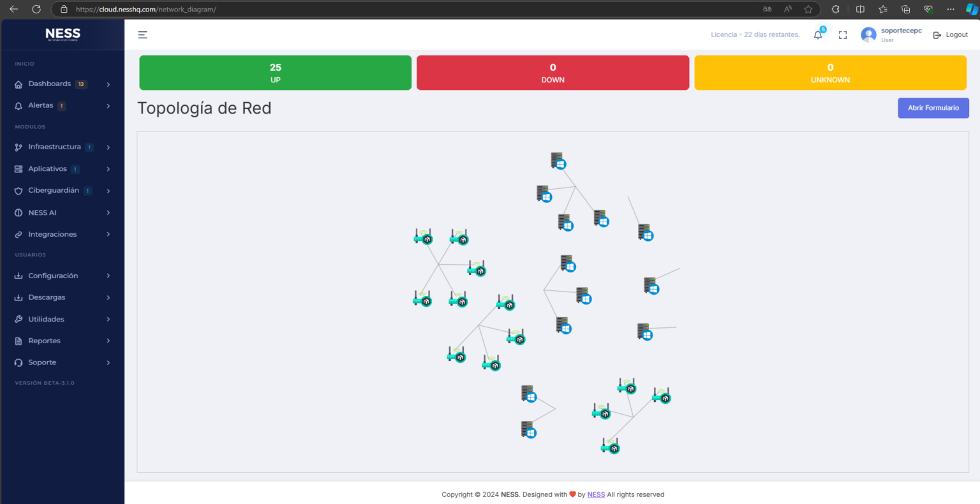The image size is (980, 504).
Task: Follow the NESS link in the footer
Action: 595,494
